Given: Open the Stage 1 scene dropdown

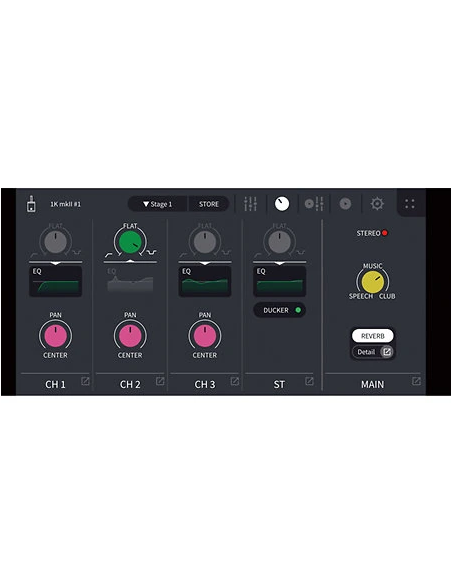Looking at the screenshot, I should [158, 204].
